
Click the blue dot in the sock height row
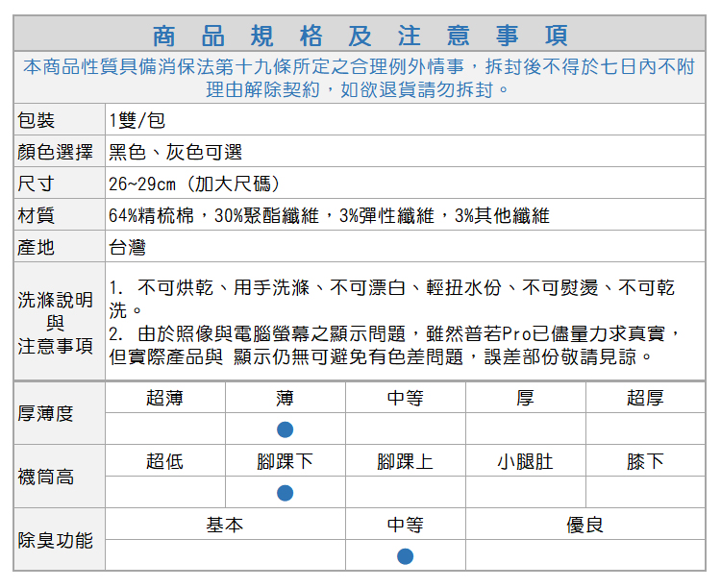click(x=286, y=493)
